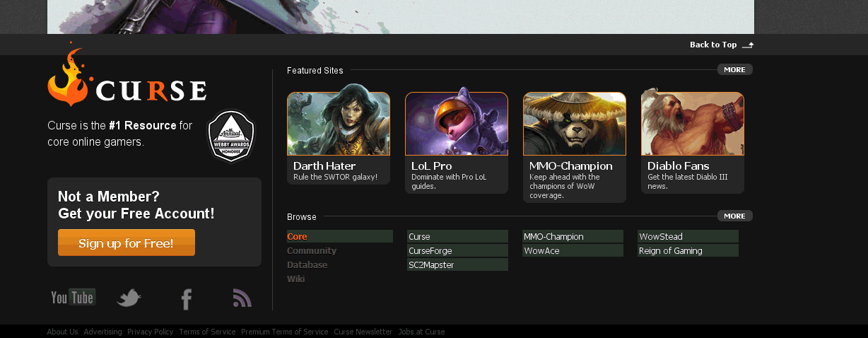This screenshot has width=868, height=338.
Task: Select the Core browse category
Action: point(340,236)
